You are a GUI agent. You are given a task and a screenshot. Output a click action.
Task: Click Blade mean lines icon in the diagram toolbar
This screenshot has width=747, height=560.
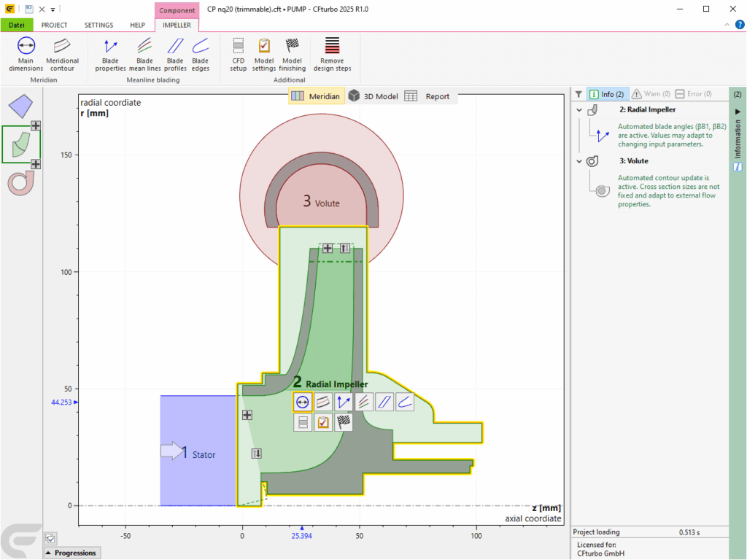click(x=364, y=402)
